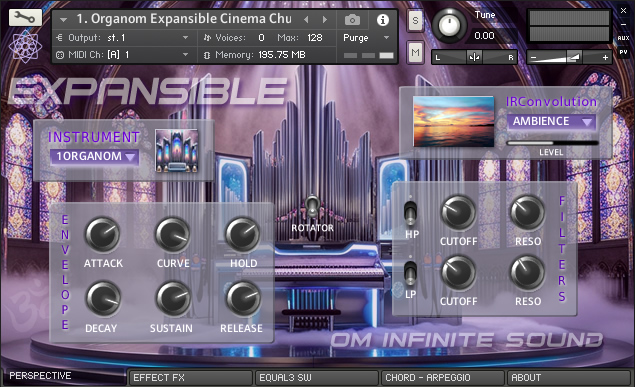
Task: Open the ABOUT page
Action: 569,378
